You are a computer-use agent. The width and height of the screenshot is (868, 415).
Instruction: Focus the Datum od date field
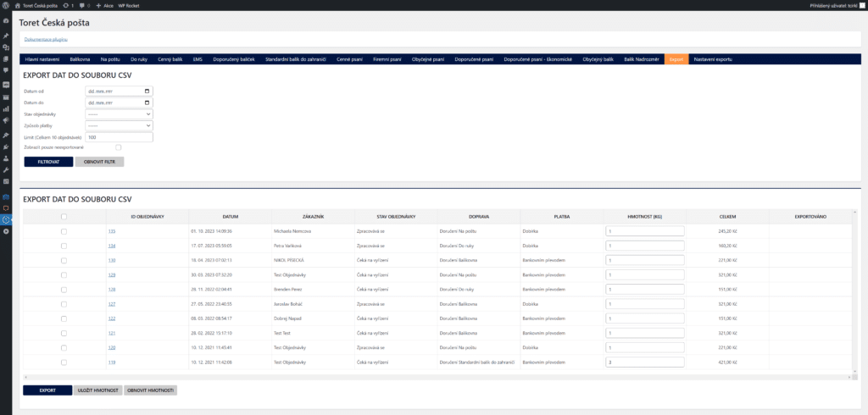(119, 91)
